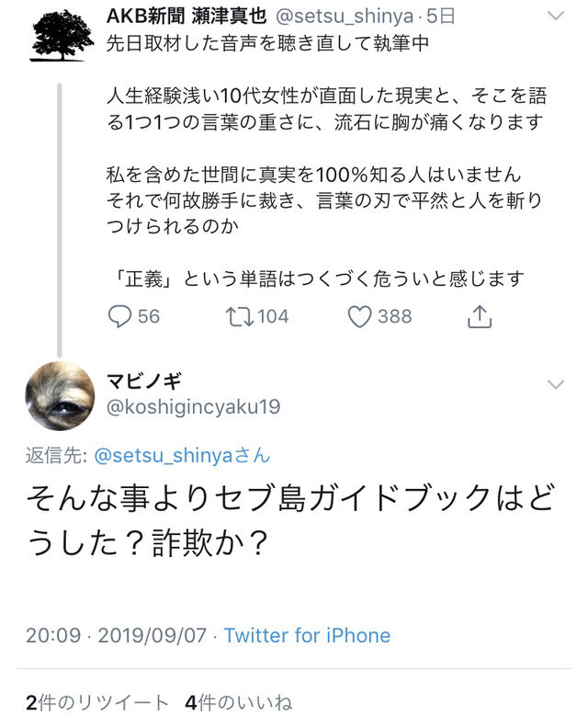Tap the share upload icon

(479, 317)
